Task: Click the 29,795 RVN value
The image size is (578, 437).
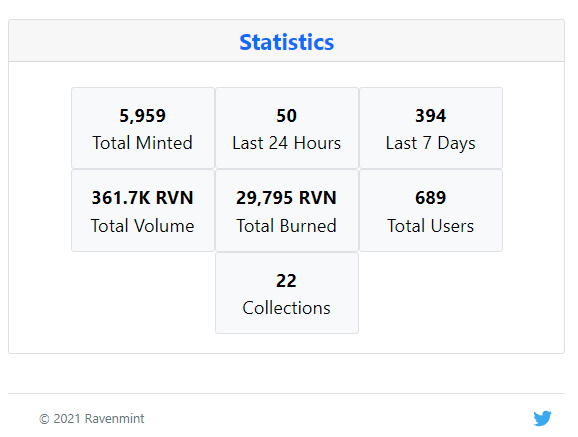Action: (286, 198)
